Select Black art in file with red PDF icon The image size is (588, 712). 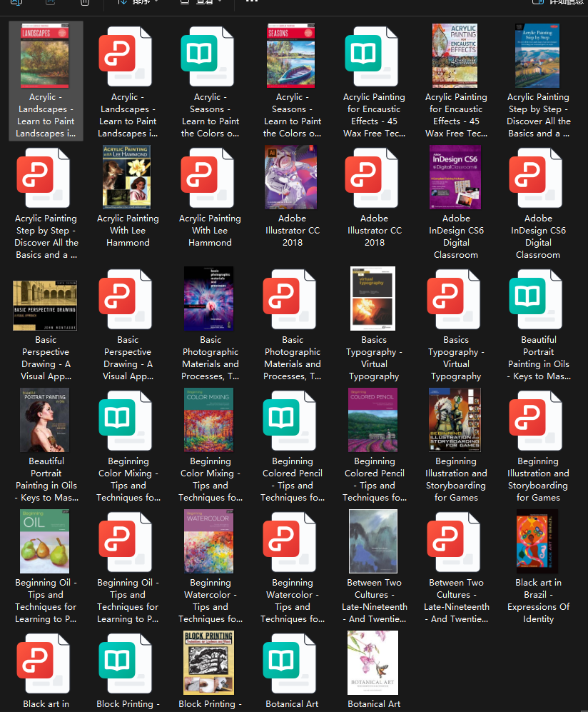43,663
